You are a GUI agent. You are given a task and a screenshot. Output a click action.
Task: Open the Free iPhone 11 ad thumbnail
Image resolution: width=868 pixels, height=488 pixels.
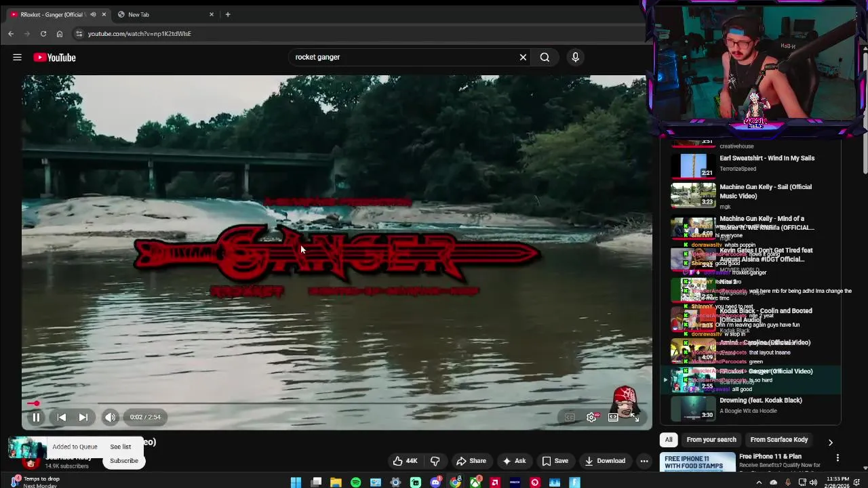coord(698,462)
